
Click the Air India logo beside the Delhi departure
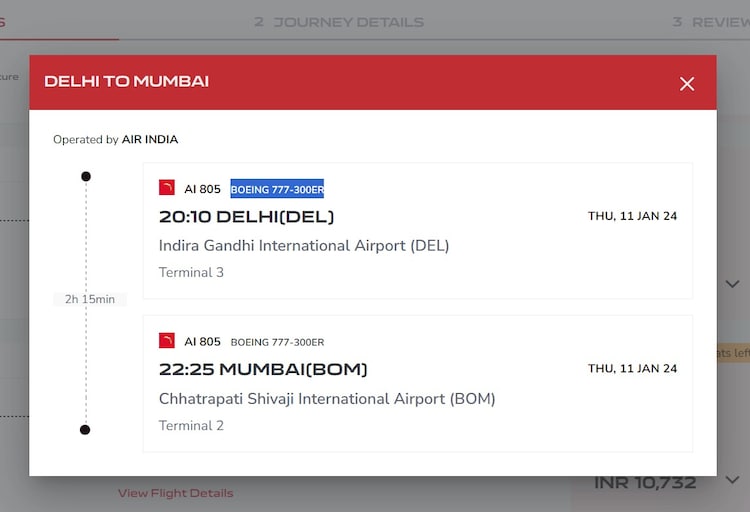[x=167, y=188]
